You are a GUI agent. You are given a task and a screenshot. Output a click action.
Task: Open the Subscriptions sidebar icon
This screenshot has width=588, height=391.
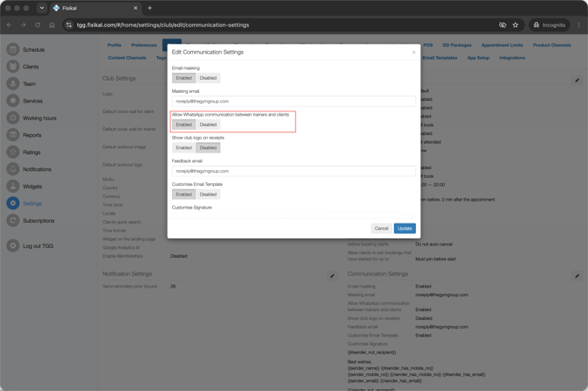coord(13,221)
